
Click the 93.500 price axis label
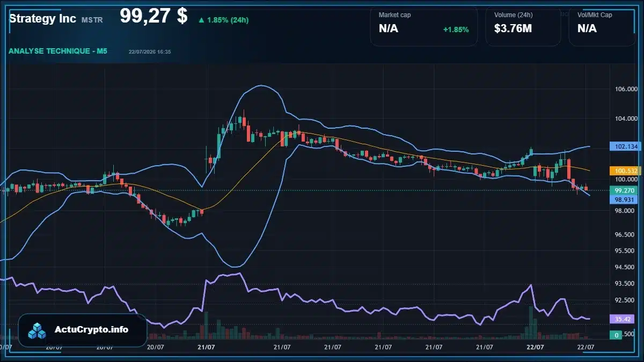pyautogui.click(x=626, y=284)
